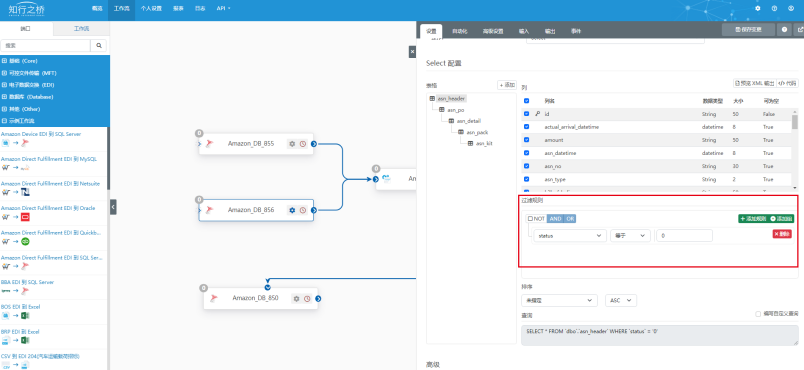
Task: Open the API menu in top navigation
Action: coord(223,9)
